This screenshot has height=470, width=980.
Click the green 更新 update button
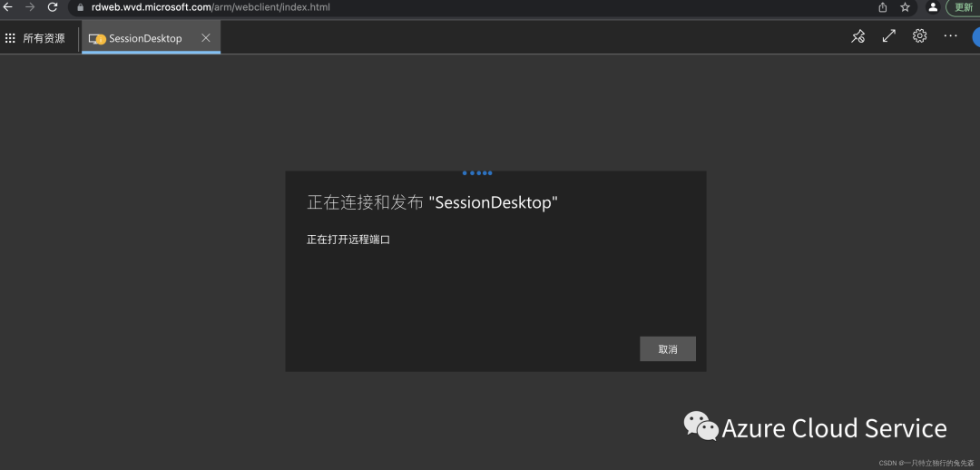pyautogui.click(x=964, y=7)
